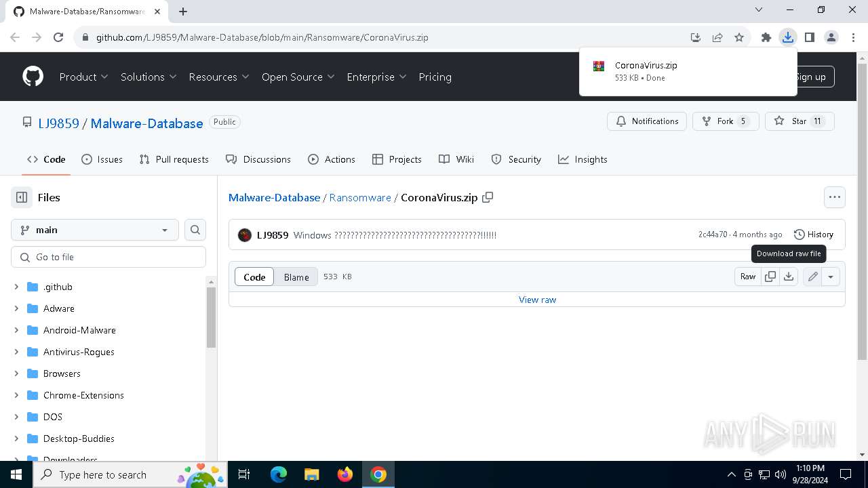Click the Go to file input
The height and width of the screenshot is (488, 868).
click(x=108, y=257)
